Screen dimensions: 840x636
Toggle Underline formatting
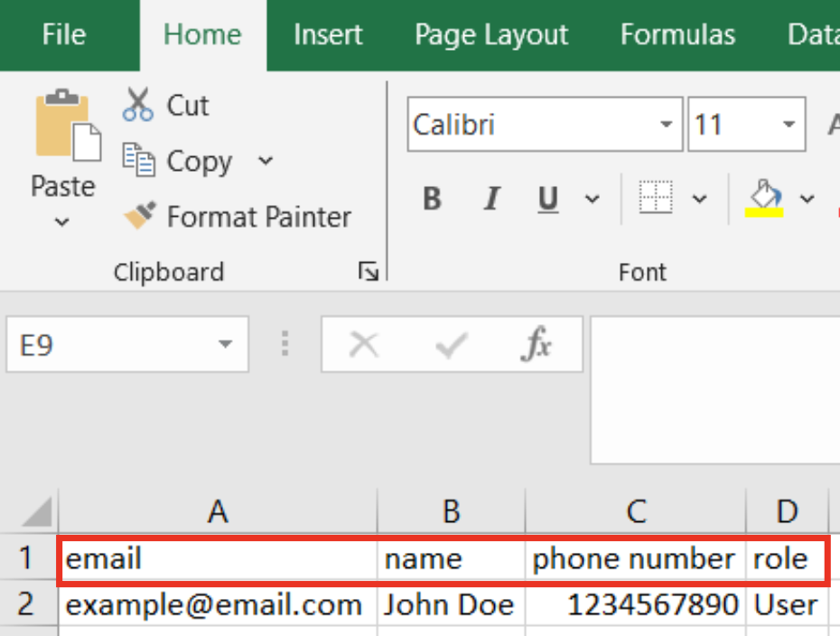click(548, 199)
